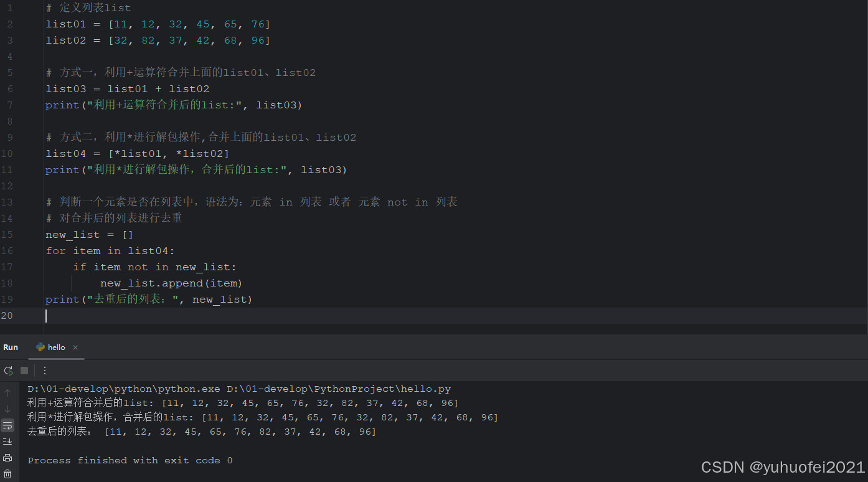868x482 pixels.
Task: Click console output '利用+运算符合并后的list' line
Action: pyautogui.click(x=243, y=404)
